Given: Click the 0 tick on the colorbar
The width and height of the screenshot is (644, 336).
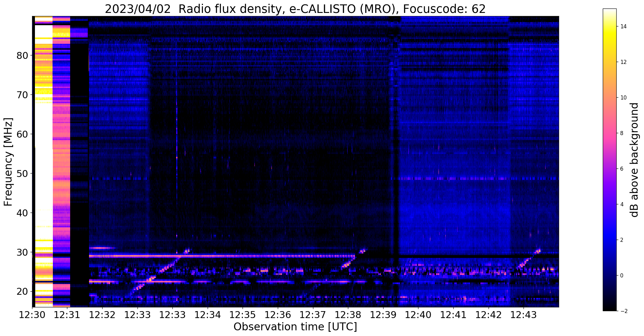Looking at the screenshot, I should 621,276.
